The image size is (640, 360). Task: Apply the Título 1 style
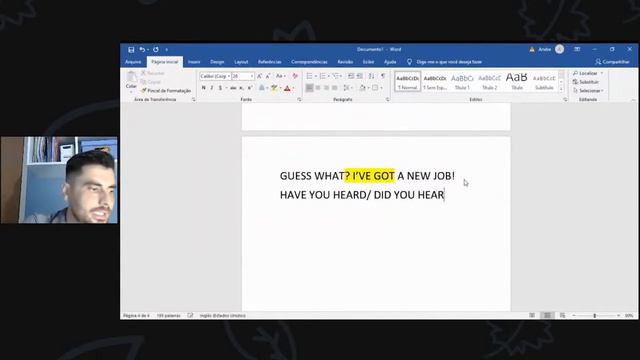click(462, 82)
